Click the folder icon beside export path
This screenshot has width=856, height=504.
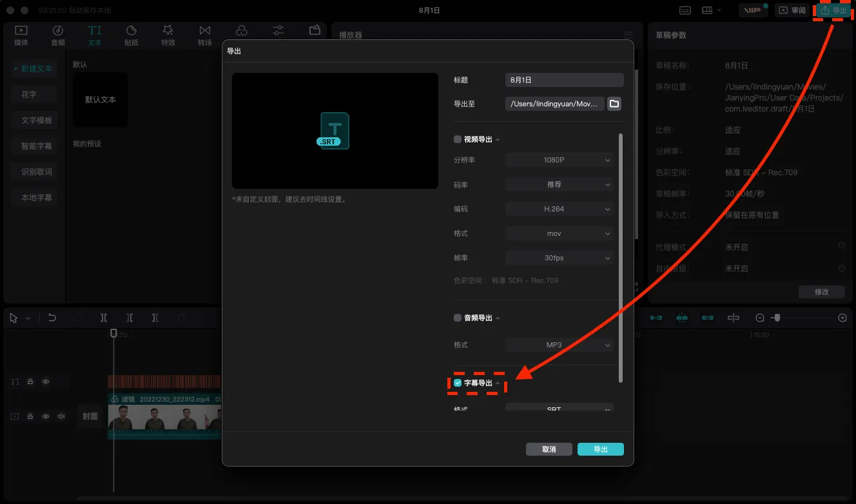[x=614, y=104]
